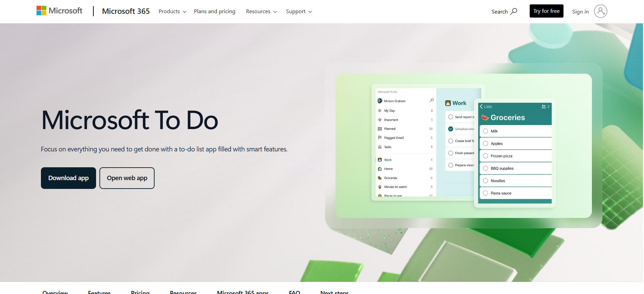The image size is (644, 294).
Task: Expand the Support dropdown menu
Action: 299,11
